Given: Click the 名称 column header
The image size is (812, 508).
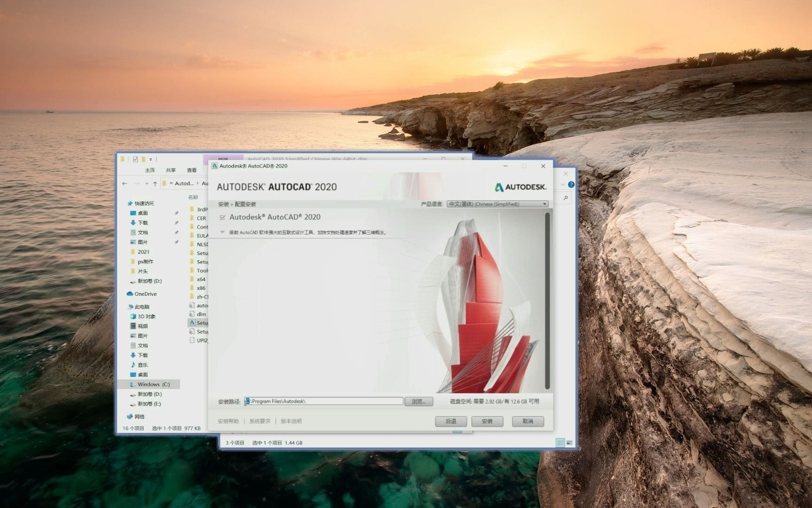Looking at the screenshot, I should click(193, 197).
